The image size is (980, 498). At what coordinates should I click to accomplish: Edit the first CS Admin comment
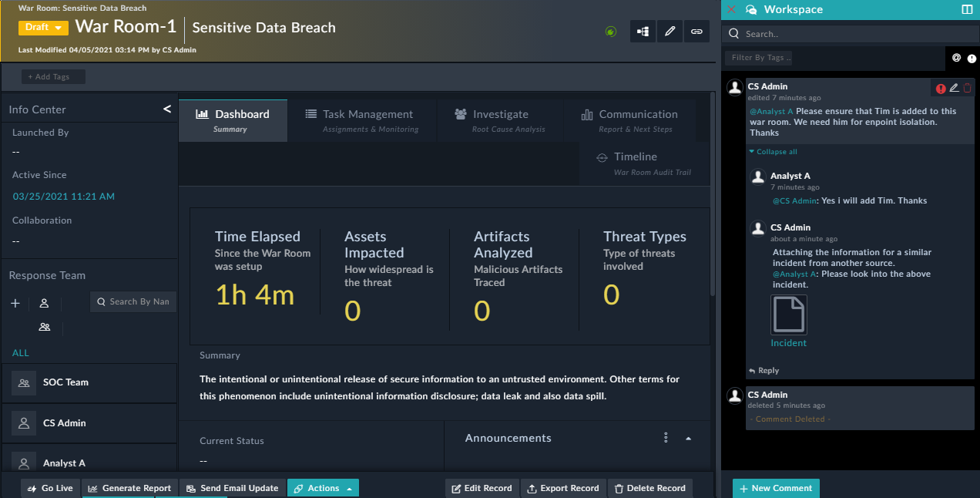point(954,89)
